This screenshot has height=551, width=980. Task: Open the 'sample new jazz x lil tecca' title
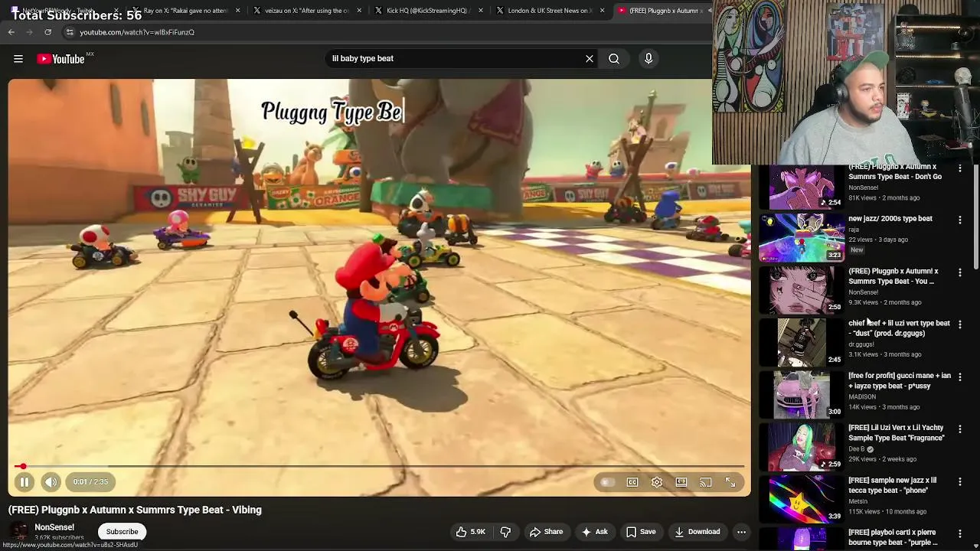point(893,485)
